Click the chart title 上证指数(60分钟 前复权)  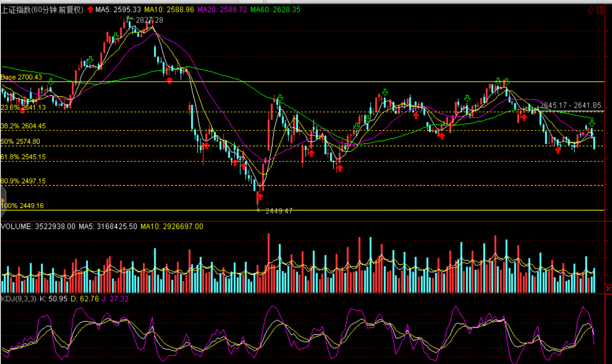[x=42, y=9]
